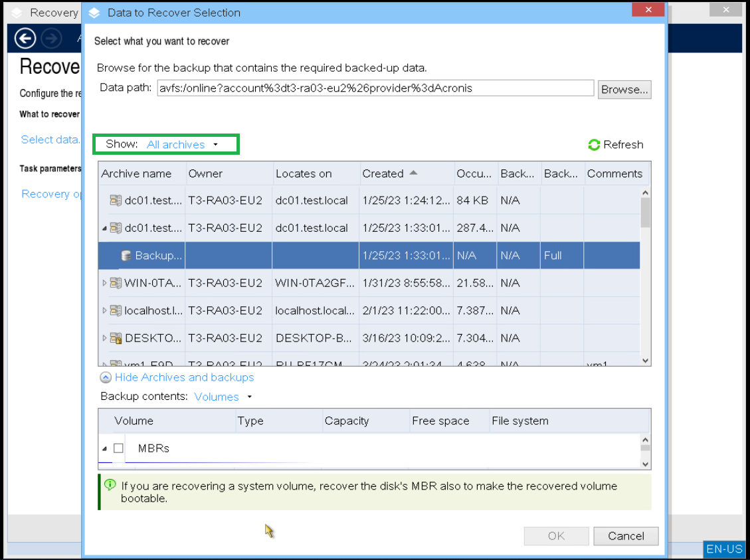The width and height of the screenshot is (750, 560).
Task: Expand the MBRs entry in the volumes list
Action: coord(104,448)
